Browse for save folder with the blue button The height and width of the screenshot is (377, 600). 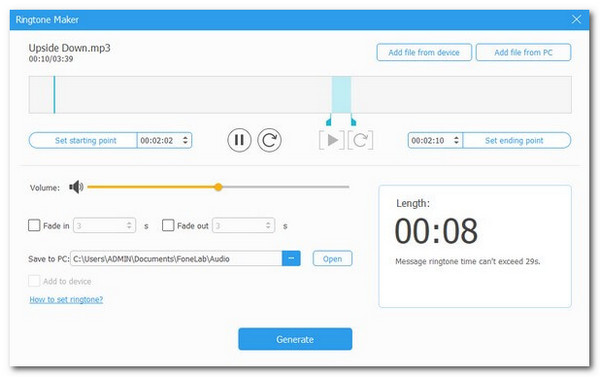(291, 258)
